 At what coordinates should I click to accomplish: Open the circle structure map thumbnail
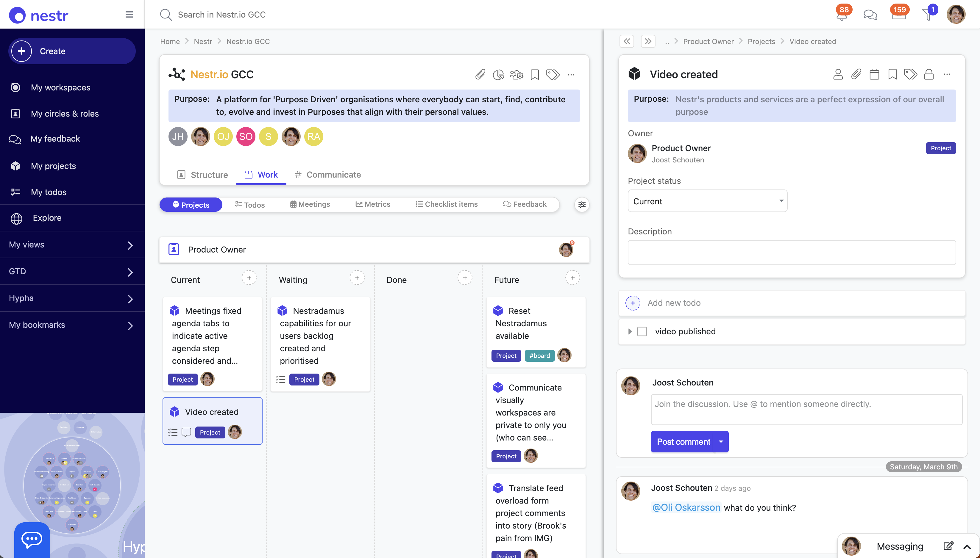point(72,485)
